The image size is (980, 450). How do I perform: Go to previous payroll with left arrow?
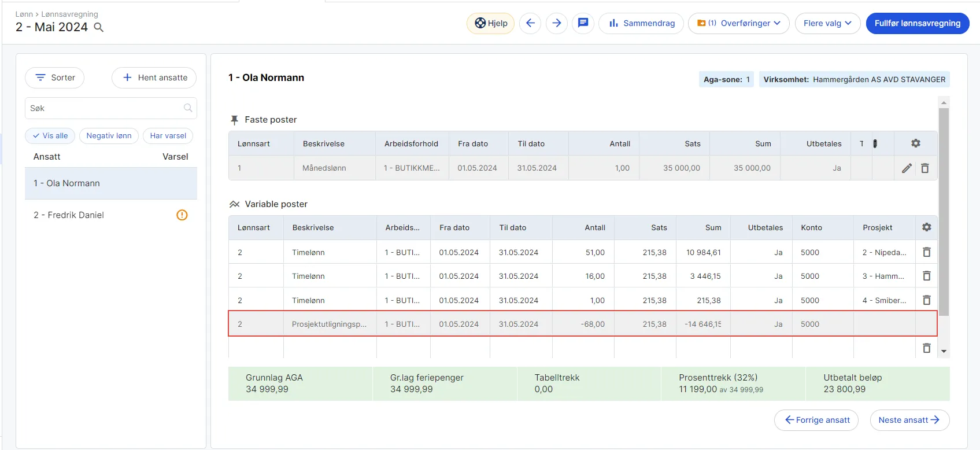point(530,23)
